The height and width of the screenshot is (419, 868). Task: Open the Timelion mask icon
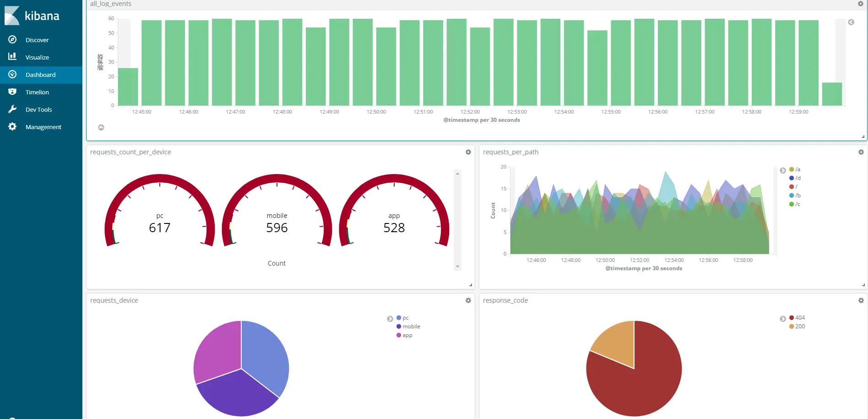click(12, 92)
